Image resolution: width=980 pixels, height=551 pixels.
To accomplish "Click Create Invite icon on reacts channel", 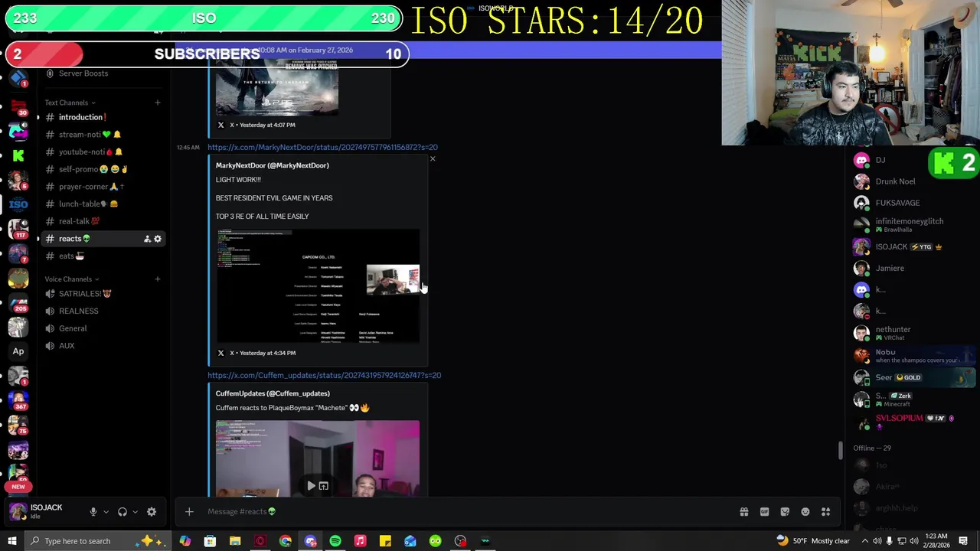I will click(147, 239).
